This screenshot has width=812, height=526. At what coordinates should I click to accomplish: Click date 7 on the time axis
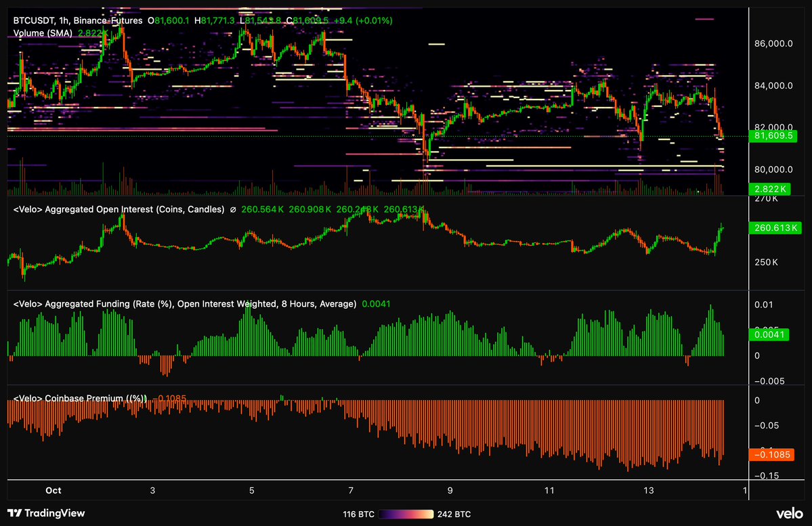tap(351, 490)
